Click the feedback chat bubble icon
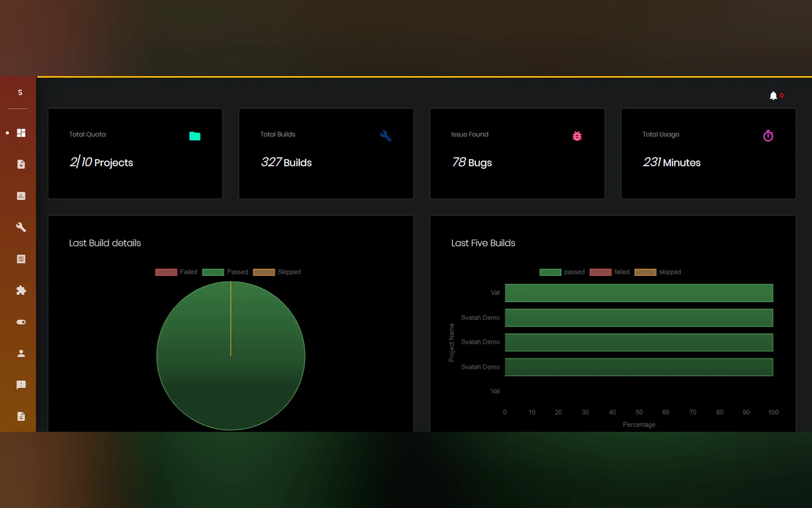The width and height of the screenshot is (812, 508). (x=21, y=385)
